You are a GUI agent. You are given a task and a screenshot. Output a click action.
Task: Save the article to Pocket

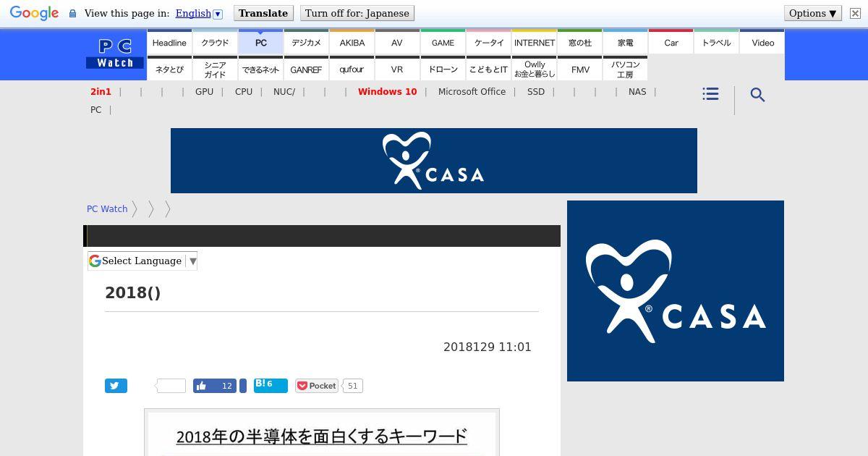317,386
